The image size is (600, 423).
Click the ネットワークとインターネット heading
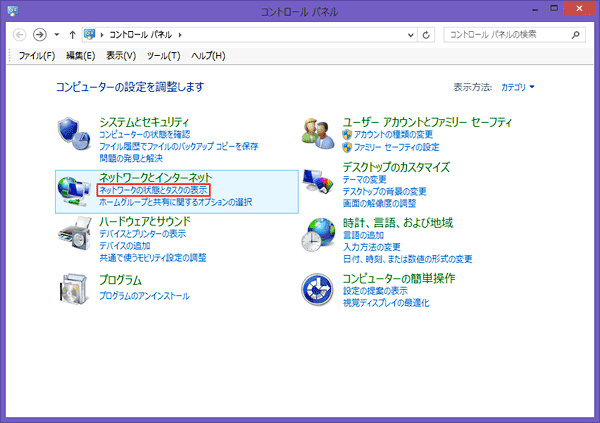coord(155,178)
